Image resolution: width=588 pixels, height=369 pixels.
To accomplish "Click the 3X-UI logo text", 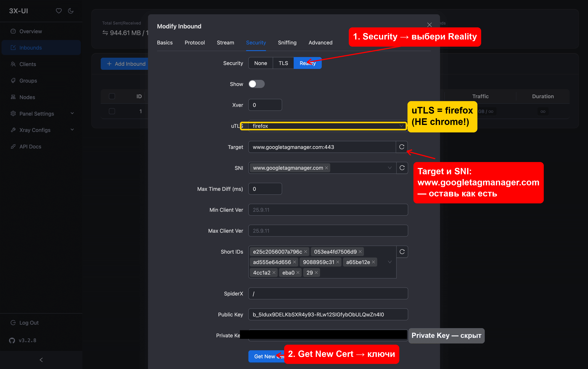I will tap(19, 11).
